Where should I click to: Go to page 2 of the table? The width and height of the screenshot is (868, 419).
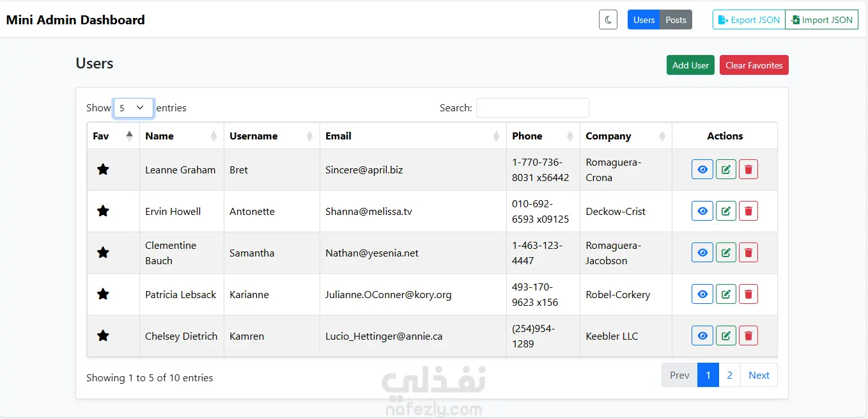click(x=729, y=376)
